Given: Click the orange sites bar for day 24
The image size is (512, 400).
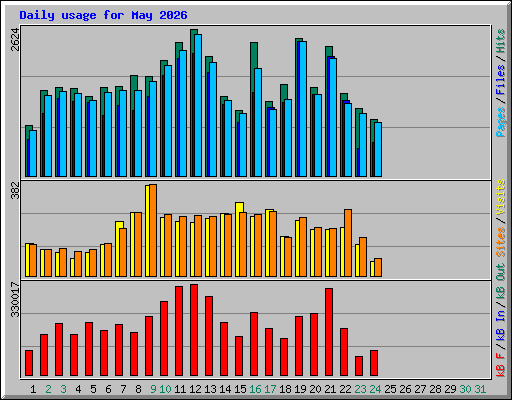Looking at the screenshot, I should click(378, 267).
